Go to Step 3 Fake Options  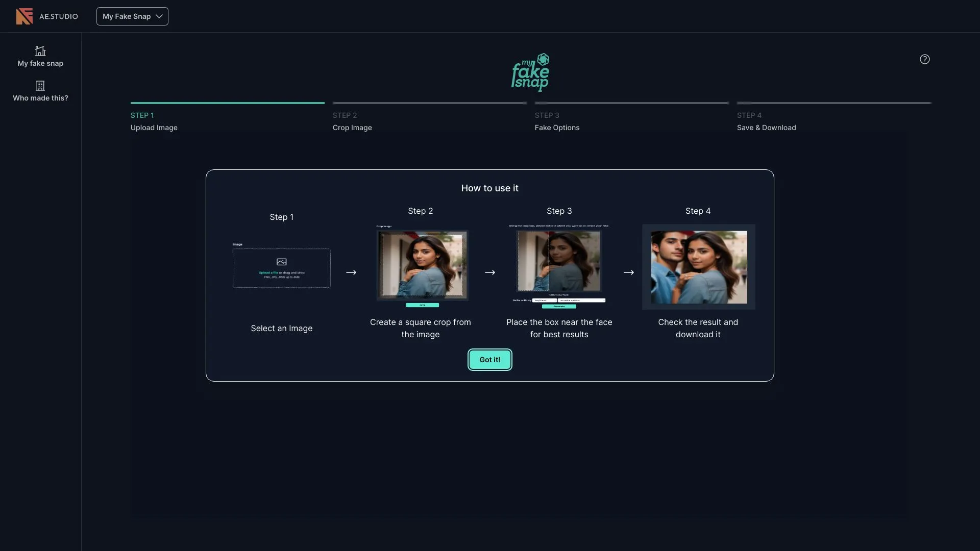(x=557, y=121)
